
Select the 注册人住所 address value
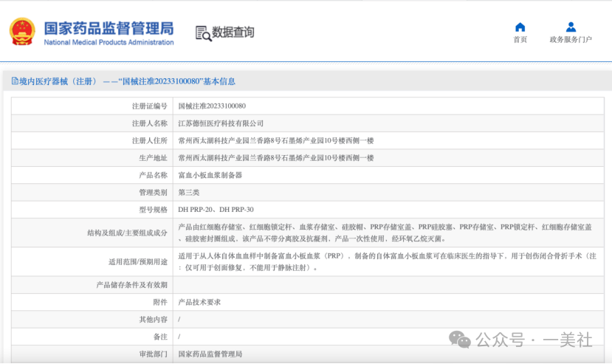pyautogui.click(x=276, y=140)
